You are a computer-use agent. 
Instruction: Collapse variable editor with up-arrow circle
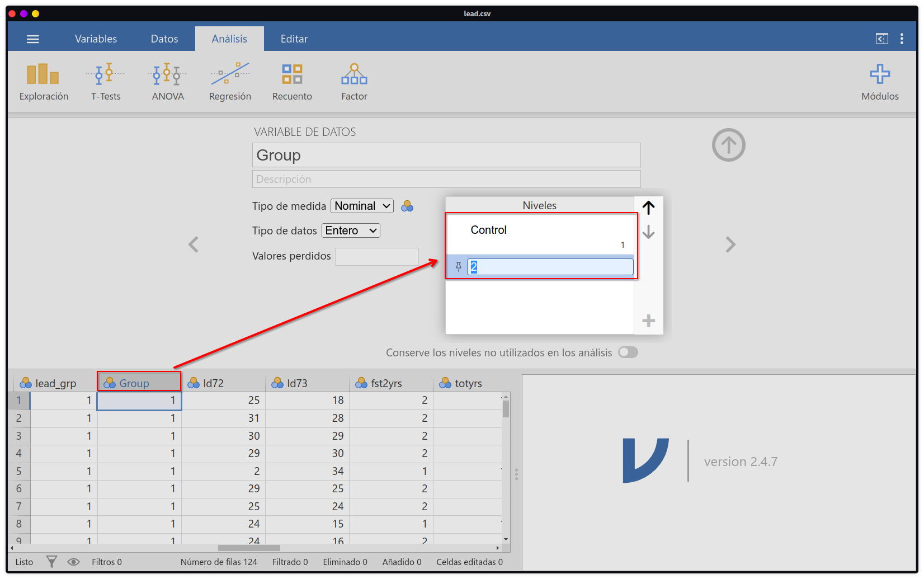(728, 145)
